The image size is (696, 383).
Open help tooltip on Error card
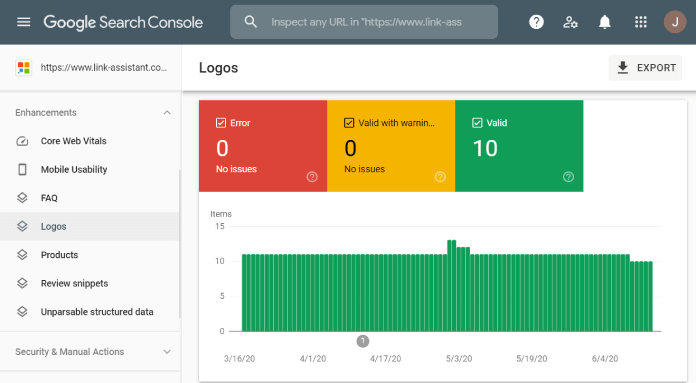(x=312, y=177)
